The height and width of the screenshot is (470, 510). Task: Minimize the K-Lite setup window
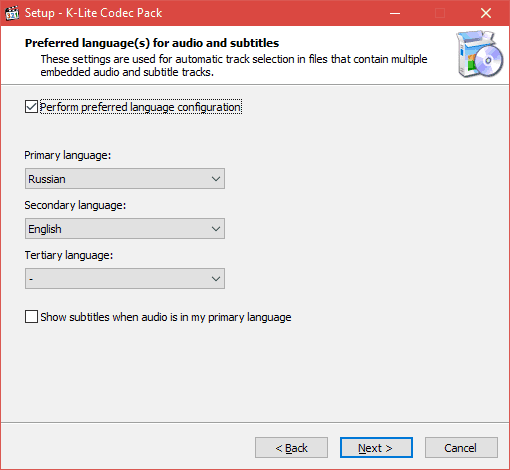pyautogui.click(x=395, y=13)
